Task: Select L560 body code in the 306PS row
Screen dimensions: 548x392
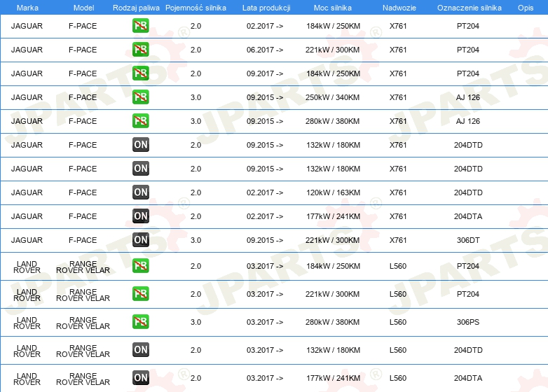Action: click(398, 322)
